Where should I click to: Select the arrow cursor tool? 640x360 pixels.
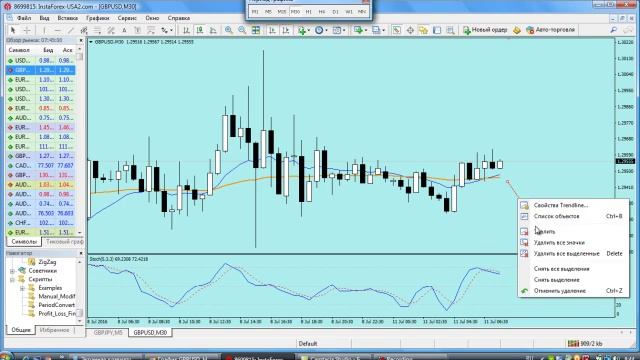pyautogui.click(x=13, y=30)
